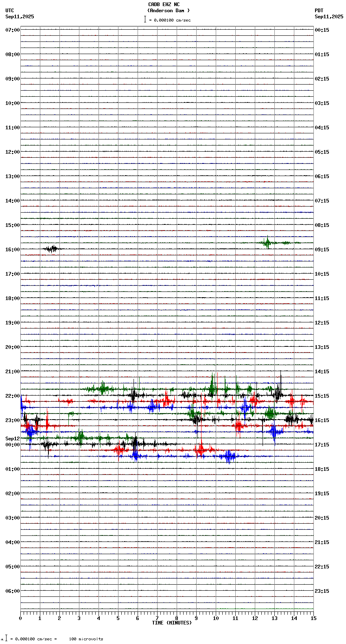This screenshot has height=644, width=346.
Task: Click the '04:00' UTC time label
Action: [13, 542]
